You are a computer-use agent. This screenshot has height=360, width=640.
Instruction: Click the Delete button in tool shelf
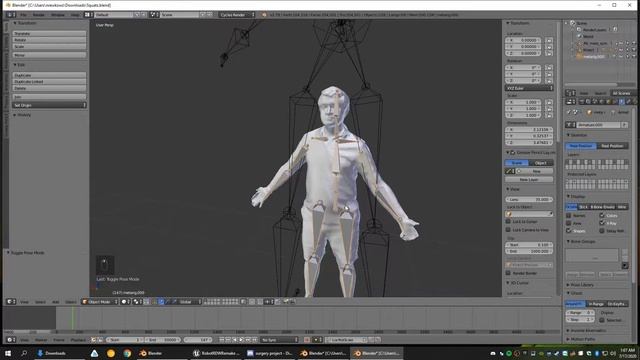click(49, 88)
